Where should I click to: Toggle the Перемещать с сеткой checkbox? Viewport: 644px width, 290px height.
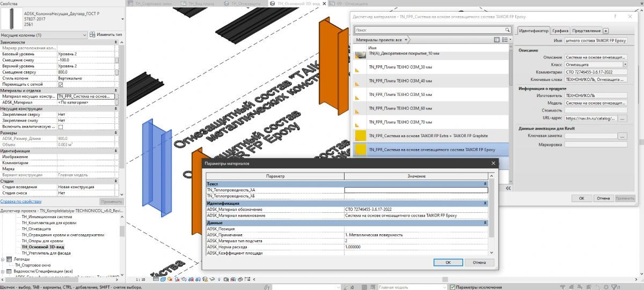point(60,85)
